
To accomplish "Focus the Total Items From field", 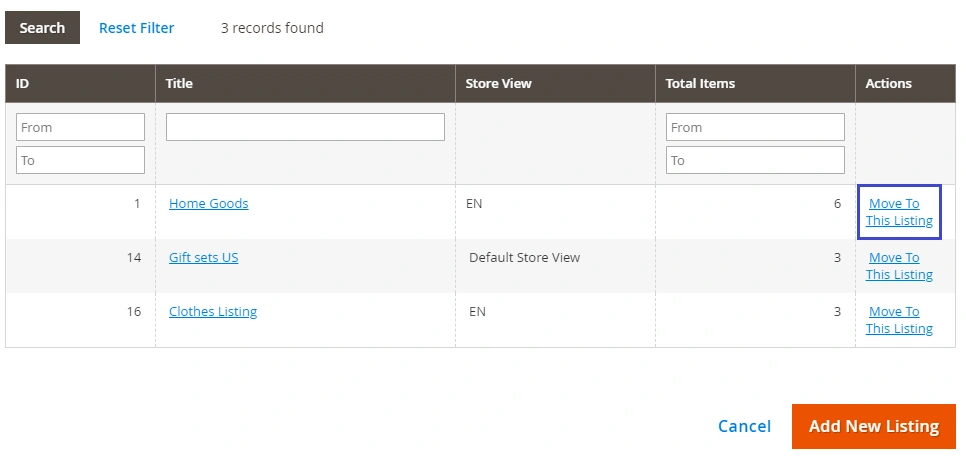I will 755,127.
